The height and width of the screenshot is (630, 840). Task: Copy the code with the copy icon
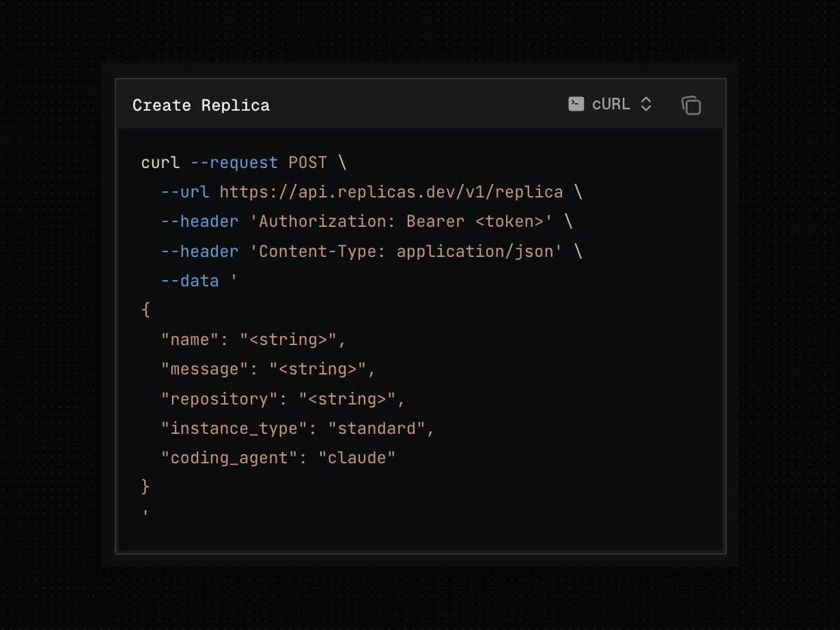coord(691,105)
